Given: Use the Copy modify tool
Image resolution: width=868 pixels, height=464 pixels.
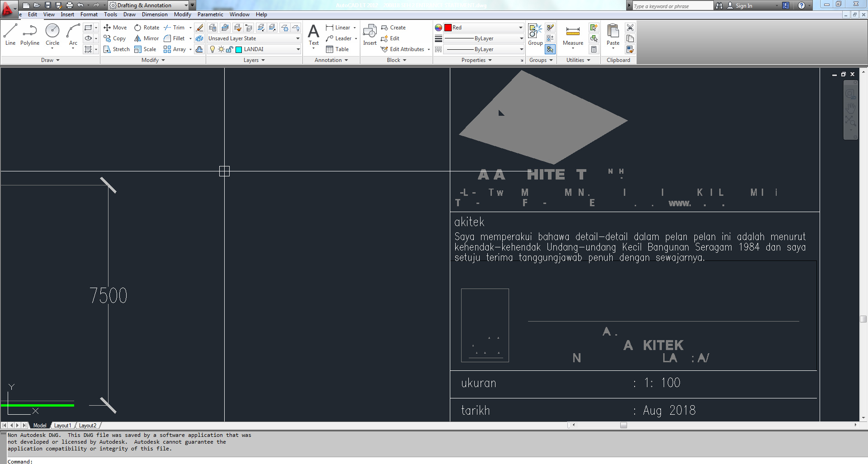Looking at the screenshot, I should click(115, 38).
